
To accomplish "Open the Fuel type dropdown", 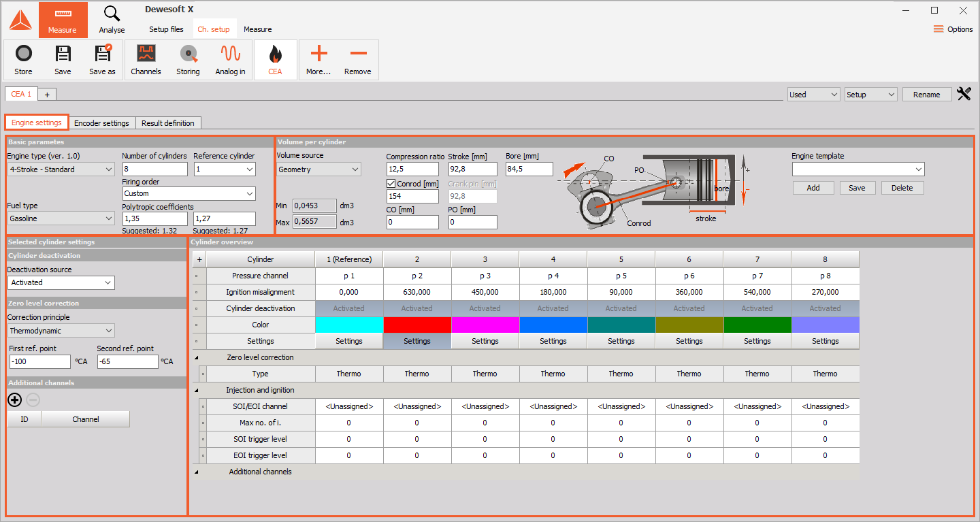I will pos(60,218).
